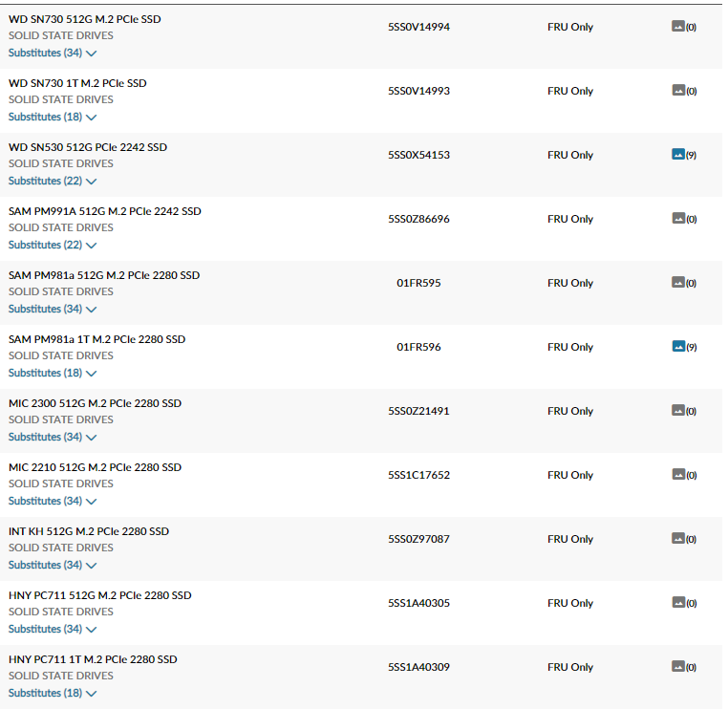Click image icon for MIC 2300 512G row
The image size is (728, 709).
(678, 411)
